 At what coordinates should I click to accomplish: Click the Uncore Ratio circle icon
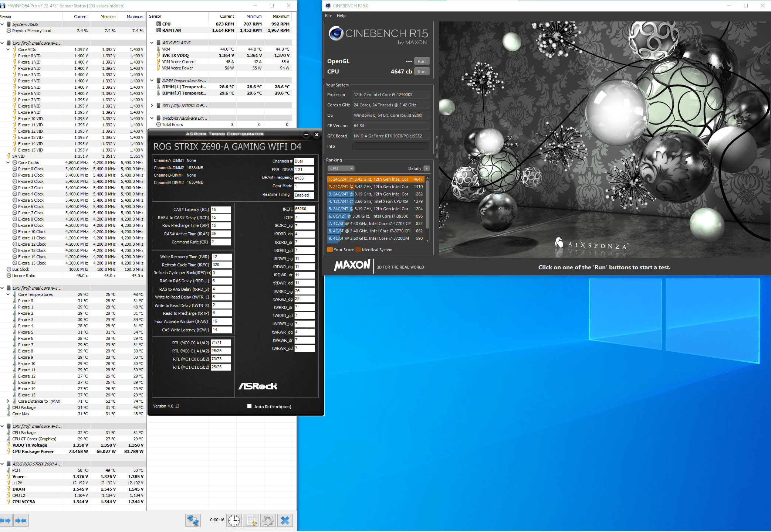(x=9, y=276)
